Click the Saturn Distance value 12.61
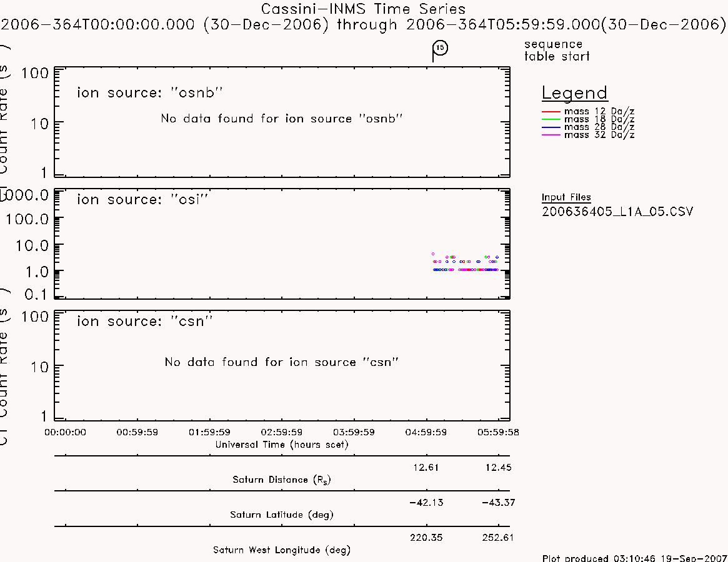This screenshot has height=562, width=728. click(x=426, y=467)
